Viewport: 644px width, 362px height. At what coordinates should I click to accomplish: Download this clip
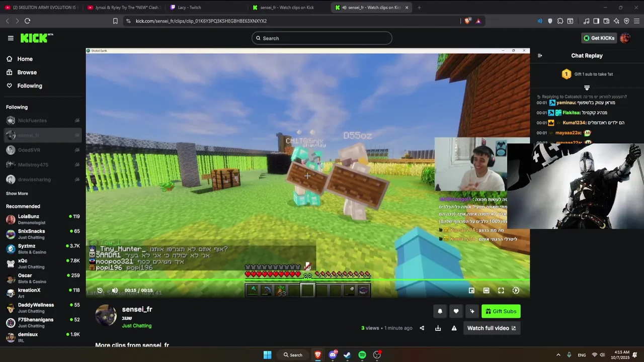click(438, 328)
